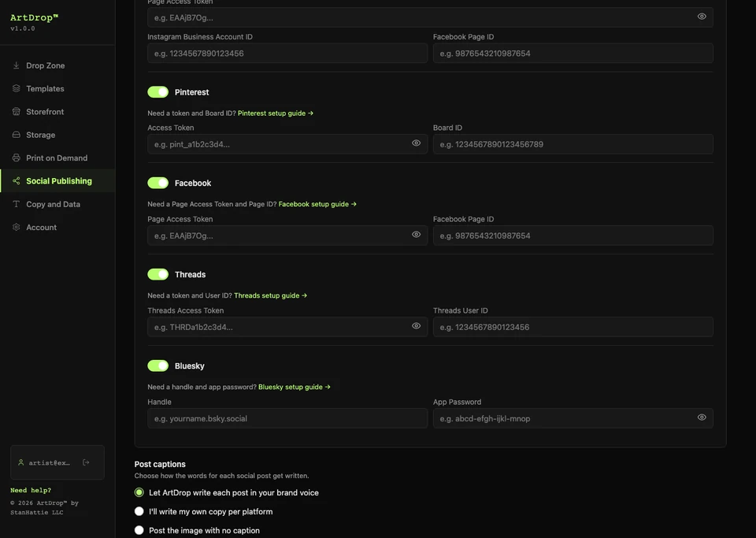Disable the Pinterest toggle
The height and width of the screenshot is (538, 756).
click(157, 91)
